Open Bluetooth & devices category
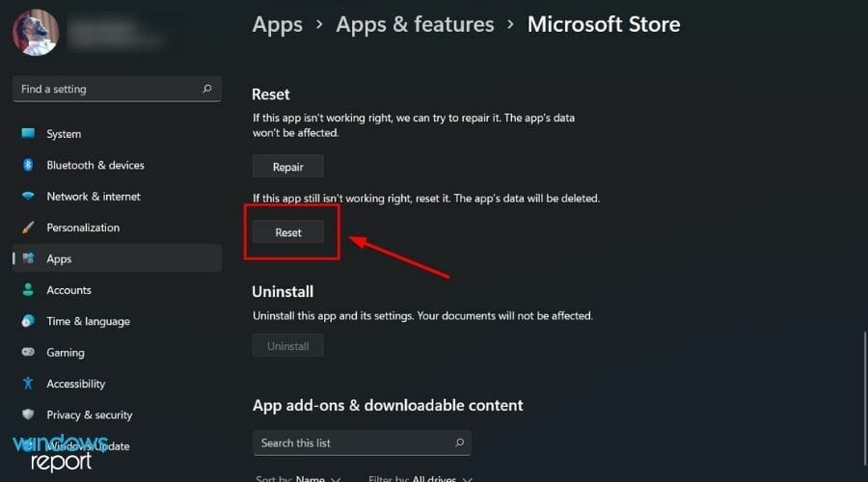 [x=117, y=165]
